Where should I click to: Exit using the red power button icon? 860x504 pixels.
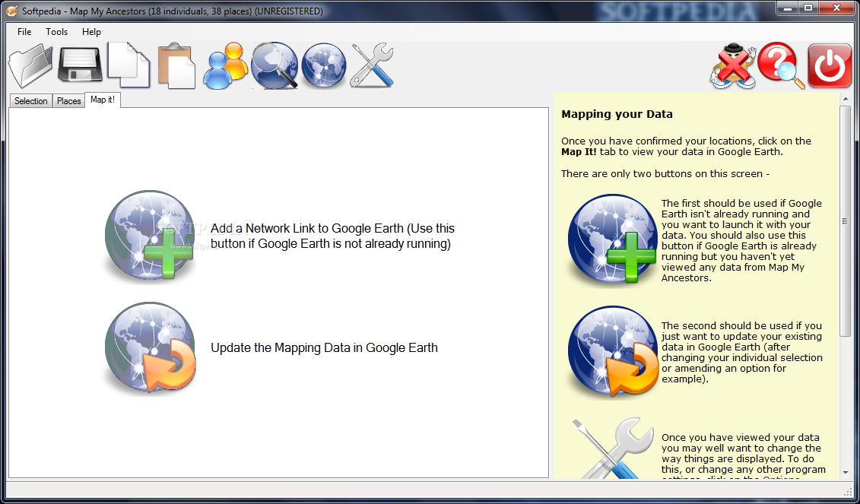tap(830, 65)
